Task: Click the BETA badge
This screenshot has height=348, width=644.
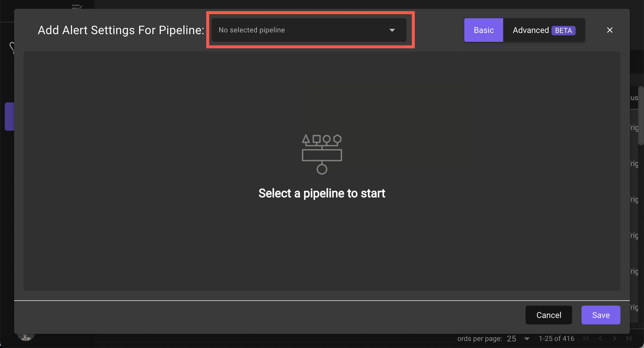Action: 563,30
